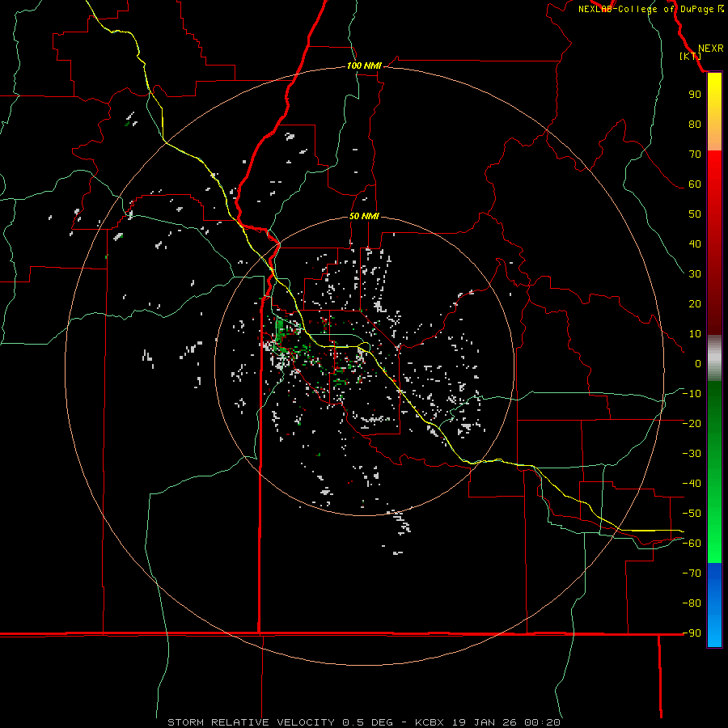This screenshot has height=728, width=728.
Task: Click the -50 value on velocity scale
Action: (692, 514)
